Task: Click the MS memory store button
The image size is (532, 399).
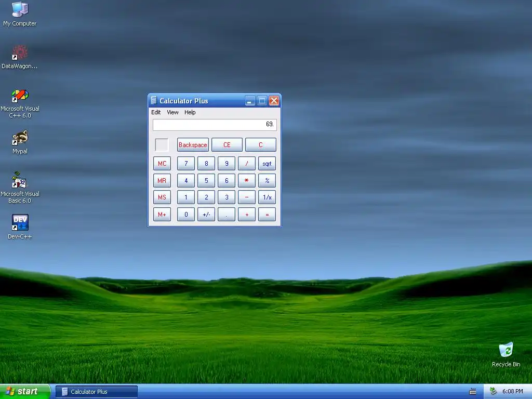Action: click(162, 197)
